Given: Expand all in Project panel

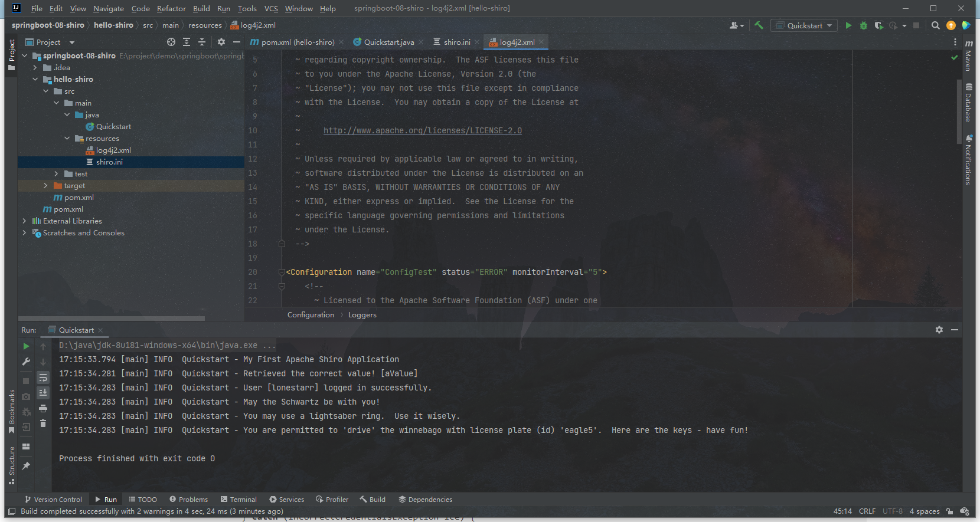Looking at the screenshot, I should pos(187,42).
